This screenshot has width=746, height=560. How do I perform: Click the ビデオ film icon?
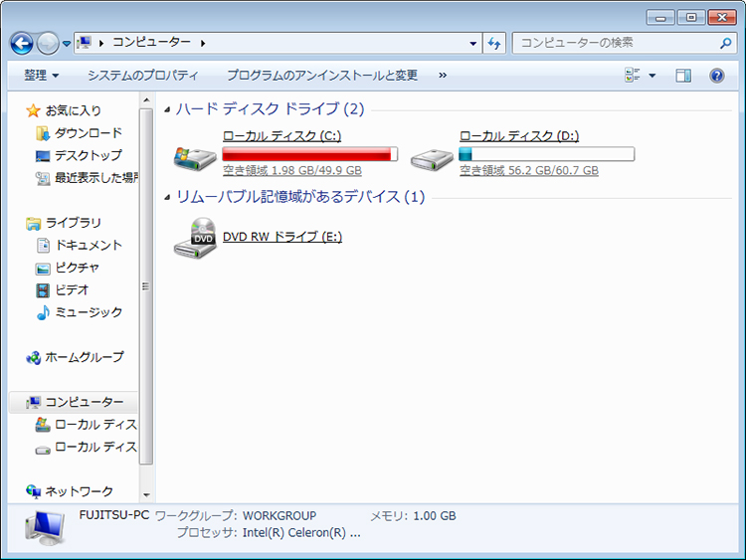43,290
